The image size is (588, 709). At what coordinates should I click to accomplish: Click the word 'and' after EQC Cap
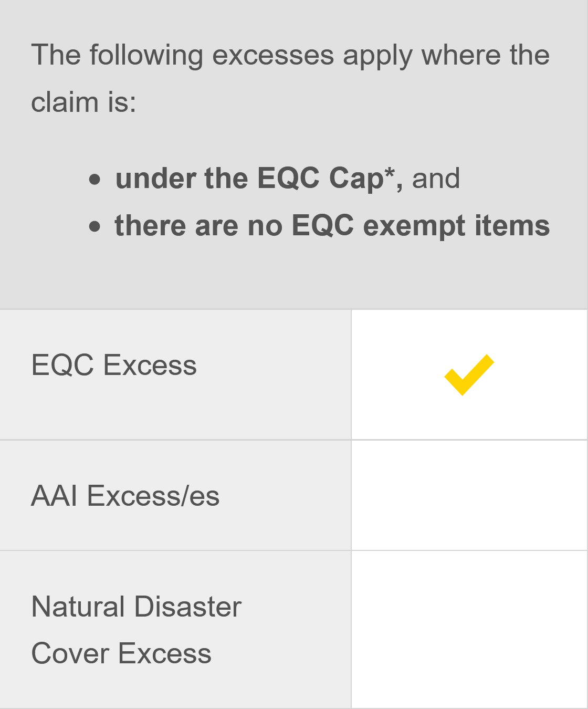click(436, 179)
